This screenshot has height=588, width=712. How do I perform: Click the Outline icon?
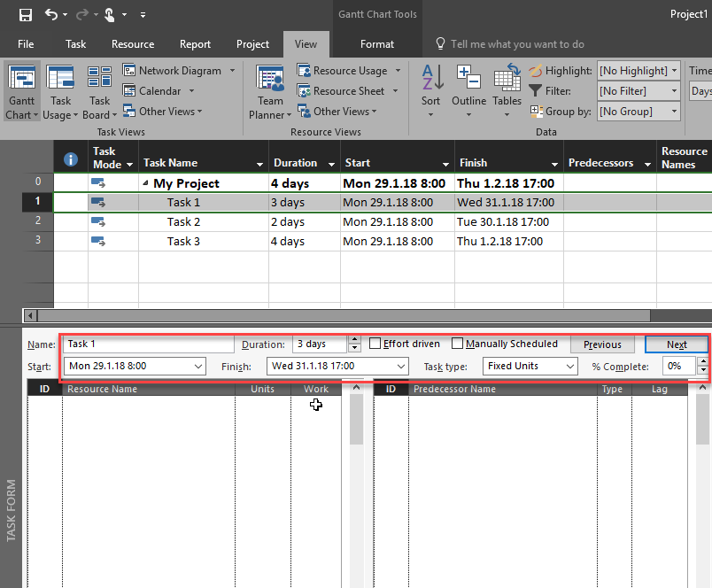click(x=468, y=78)
